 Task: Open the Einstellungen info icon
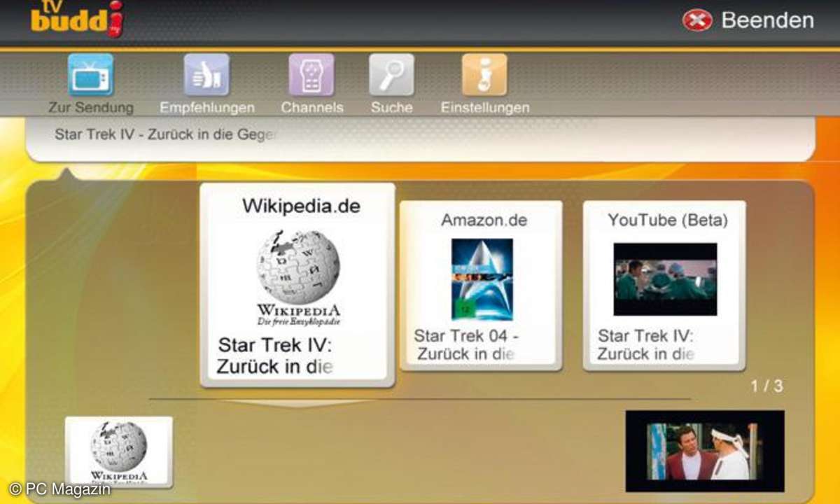click(484, 74)
